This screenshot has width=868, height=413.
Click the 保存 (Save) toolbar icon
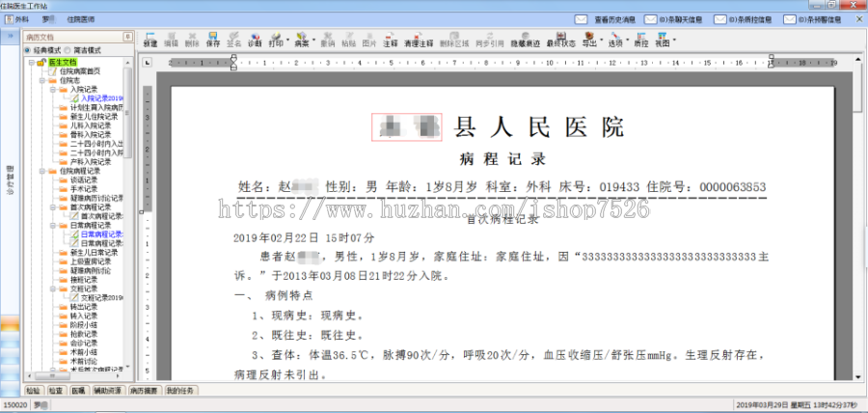[213, 40]
